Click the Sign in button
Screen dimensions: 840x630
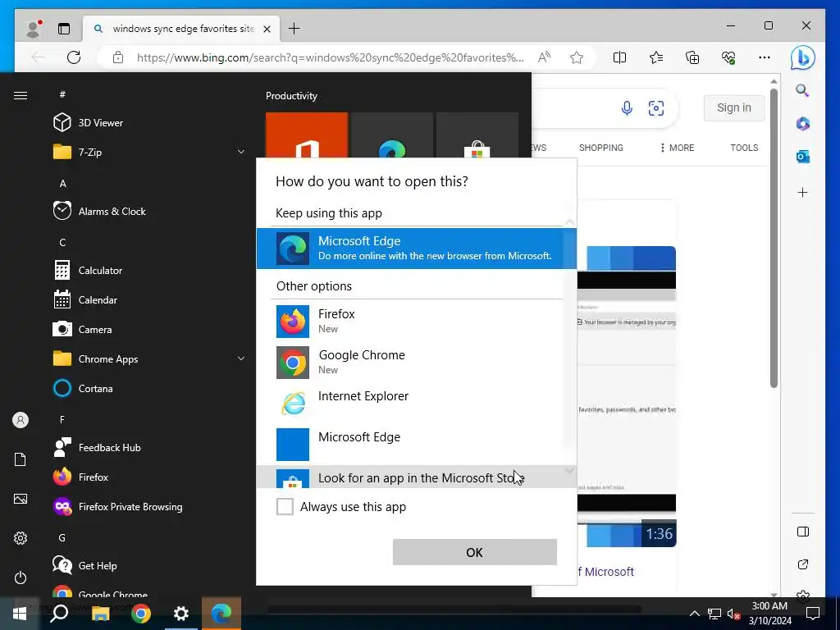734,107
